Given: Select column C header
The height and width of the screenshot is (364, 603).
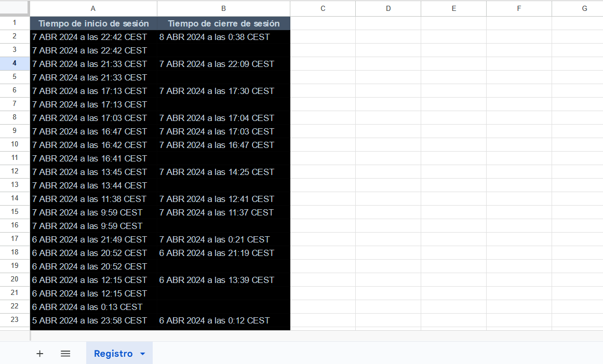Looking at the screenshot, I should point(323,8).
